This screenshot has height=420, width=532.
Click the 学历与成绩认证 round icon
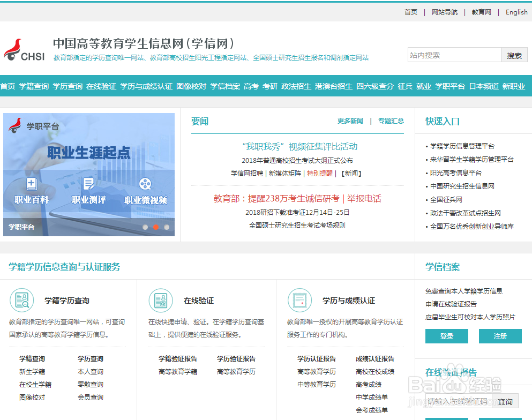(300, 300)
